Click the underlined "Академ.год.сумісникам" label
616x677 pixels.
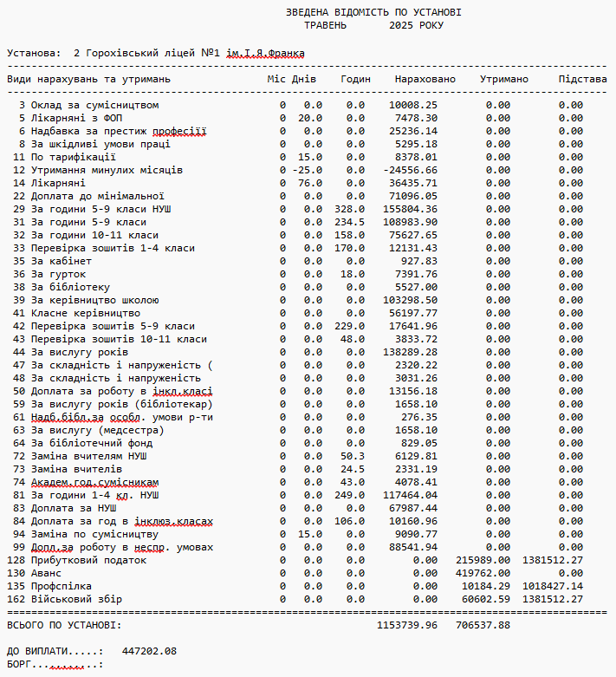[95, 482]
